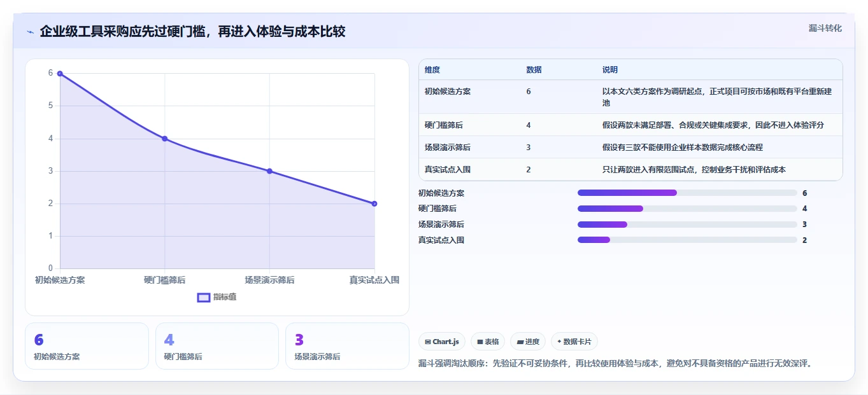Image resolution: width=868 pixels, height=395 pixels.
Task: Open the 初始候选方案 data card showing 6
Action: point(87,346)
